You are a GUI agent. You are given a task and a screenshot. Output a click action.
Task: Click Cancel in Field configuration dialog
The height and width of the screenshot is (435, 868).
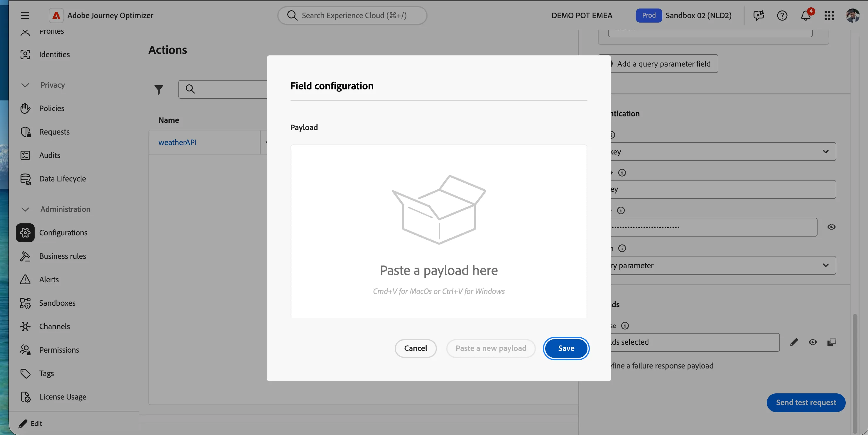pyautogui.click(x=416, y=349)
